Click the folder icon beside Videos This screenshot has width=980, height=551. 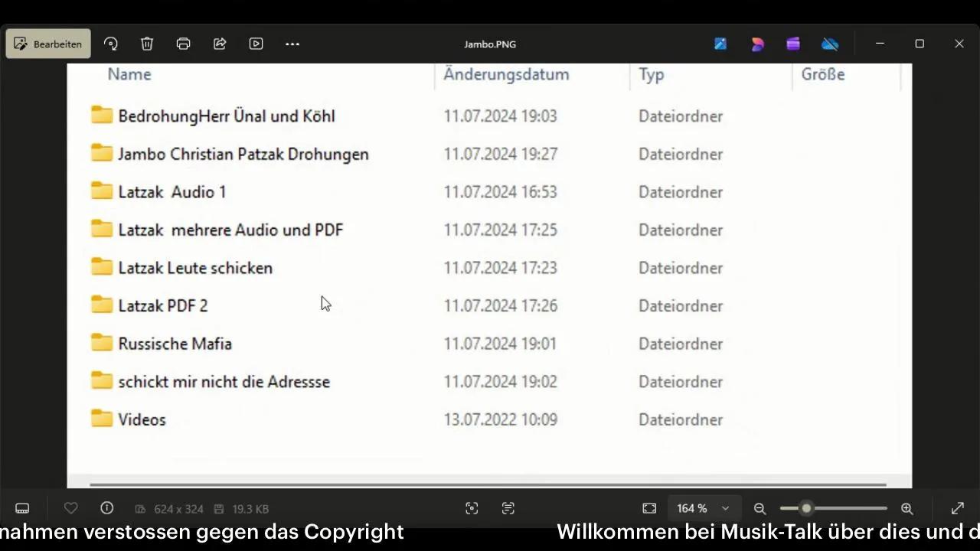pyautogui.click(x=102, y=418)
